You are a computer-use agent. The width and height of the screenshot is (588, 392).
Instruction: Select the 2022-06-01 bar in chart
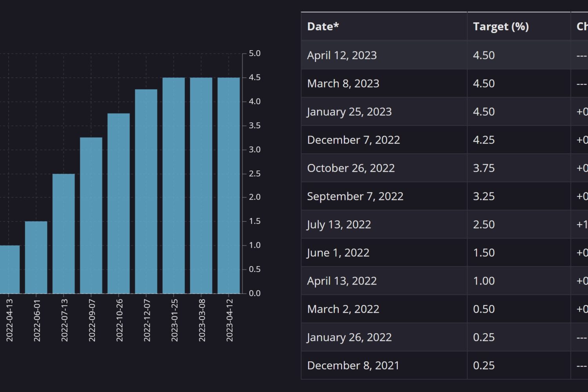pos(36,258)
